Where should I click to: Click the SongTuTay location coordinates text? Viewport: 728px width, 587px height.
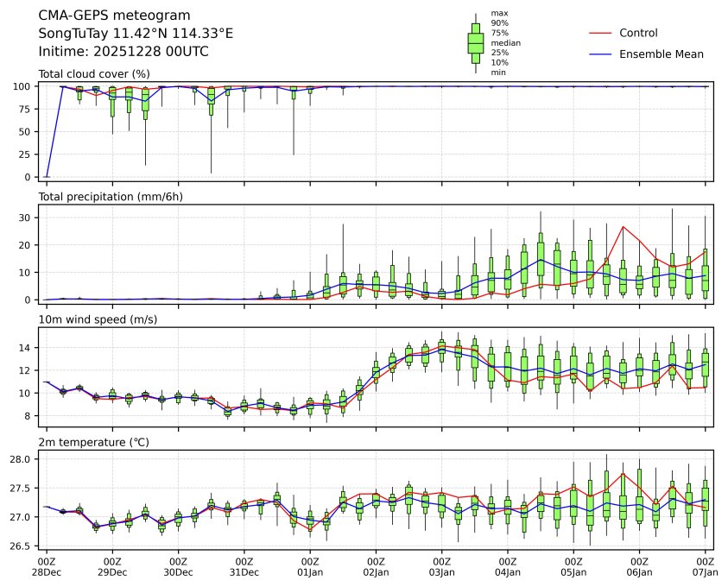coord(136,34)
